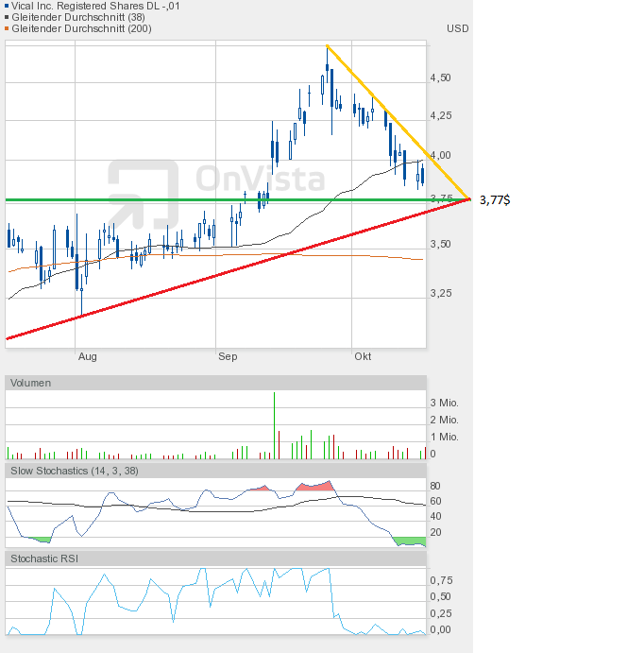This screenshot has height=653, width=644.
Task: Click the blue Vical Inc. legend marker
Action: pos(8,6)
